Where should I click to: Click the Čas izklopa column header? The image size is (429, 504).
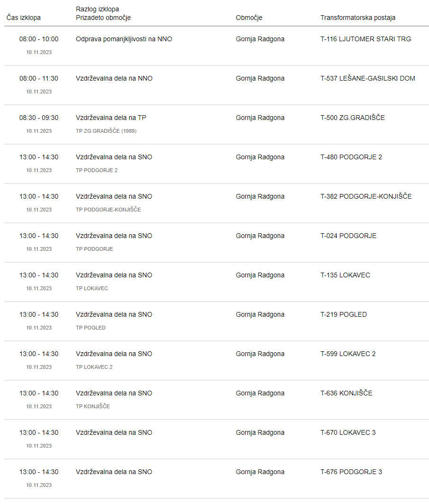[23, 18]
